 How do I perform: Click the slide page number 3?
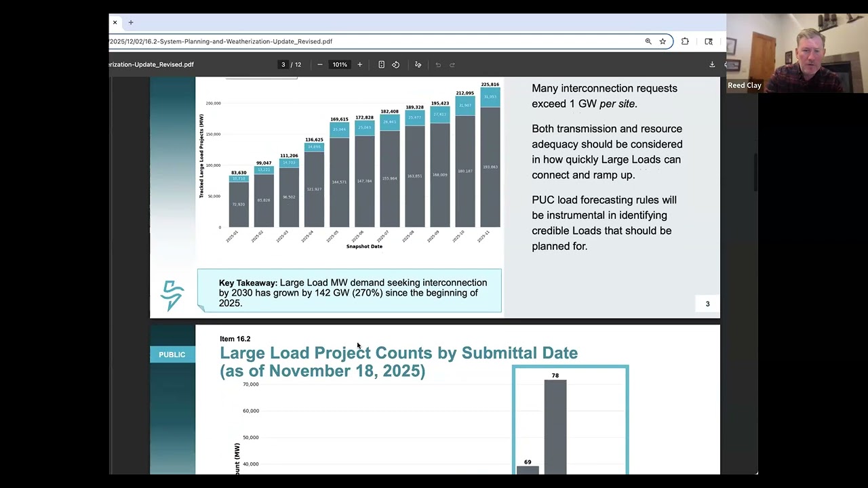707,304
